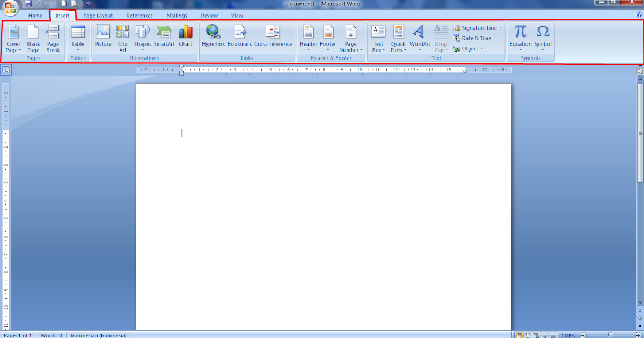Switch to Print Layout view
Image resolution: width=644 pixels, height=338 pixels.
point(519,335)
